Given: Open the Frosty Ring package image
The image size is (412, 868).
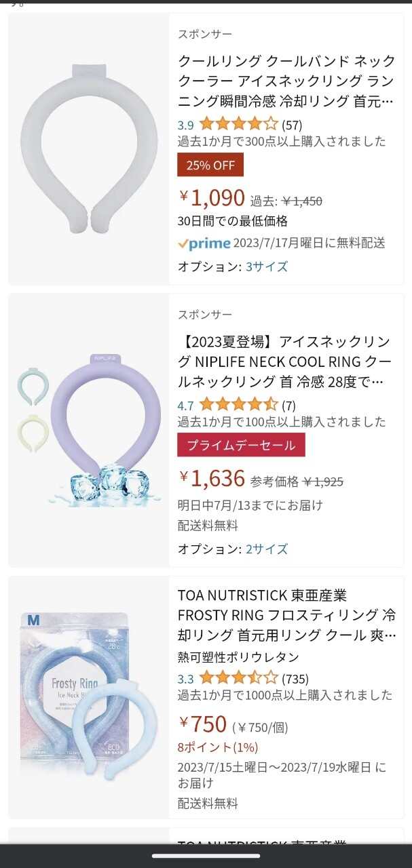Looking at the screenshot, I should coord(89,697).
